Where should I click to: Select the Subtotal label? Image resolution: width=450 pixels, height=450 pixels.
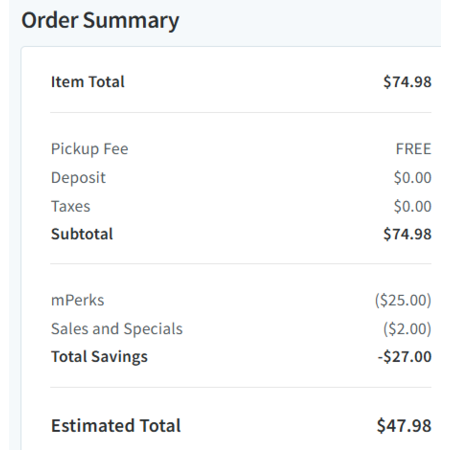[82, 234]
